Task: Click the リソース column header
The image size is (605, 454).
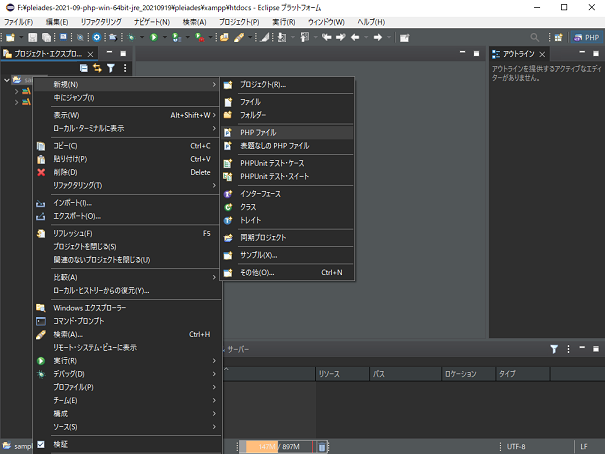Action: pos(342,374)
